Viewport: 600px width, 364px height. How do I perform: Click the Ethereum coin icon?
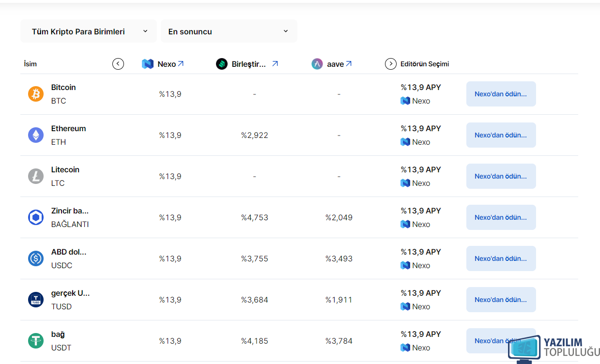[36, 135]
